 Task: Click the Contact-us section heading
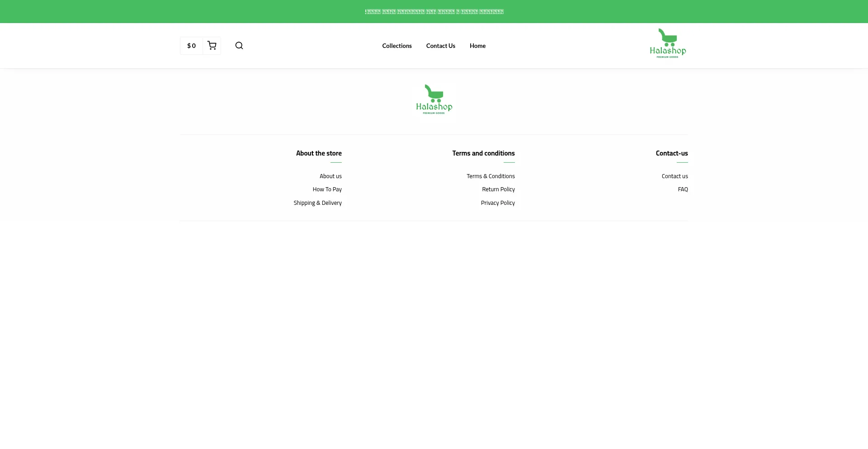point(672,153)
